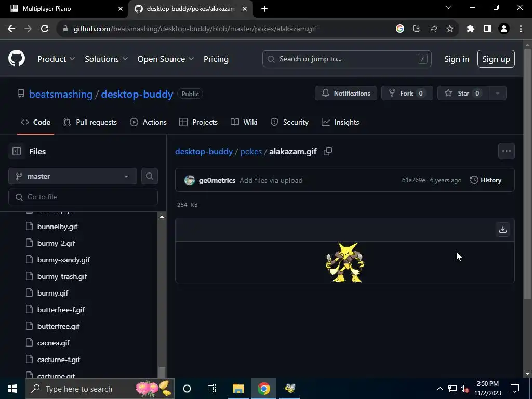This screenshot has width=532, height=399.
Task: Open the Chrome extensions puzzle icon
Action: (470, 29)
